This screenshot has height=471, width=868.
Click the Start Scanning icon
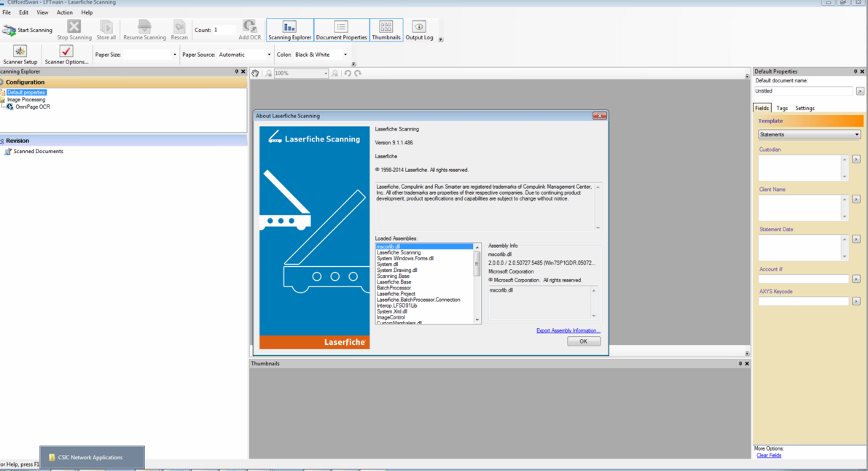[9, 30]
